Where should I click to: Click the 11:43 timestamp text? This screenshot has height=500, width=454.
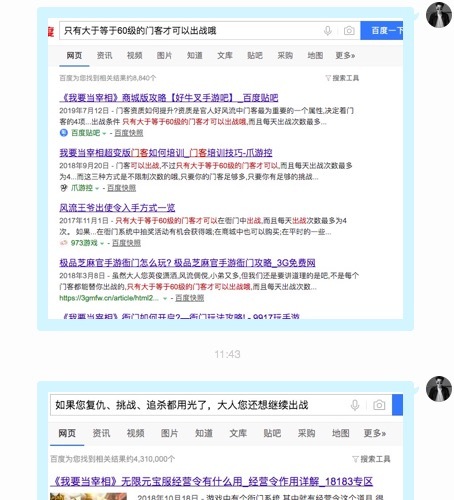click(227, 354)
